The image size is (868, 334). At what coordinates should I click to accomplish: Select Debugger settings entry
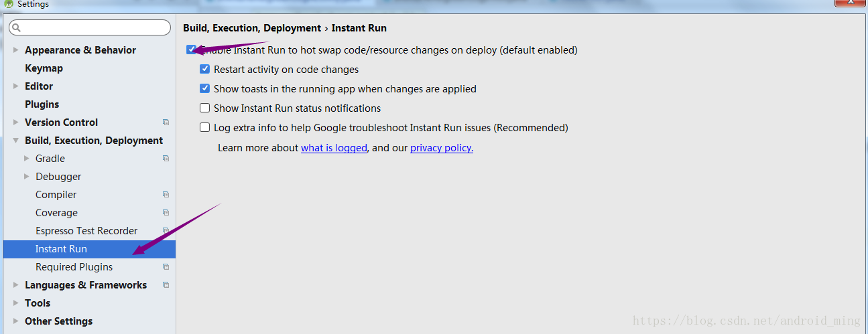(58, 177)
